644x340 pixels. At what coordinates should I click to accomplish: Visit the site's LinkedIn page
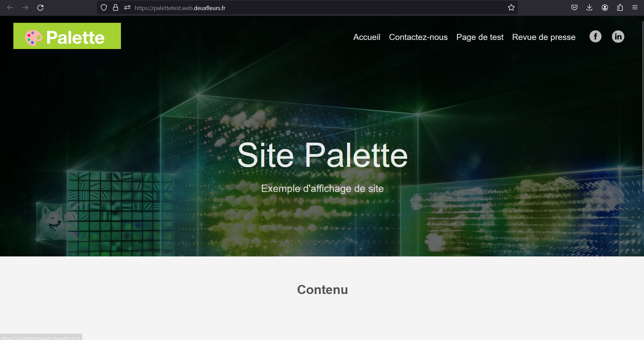click(618, 37)
